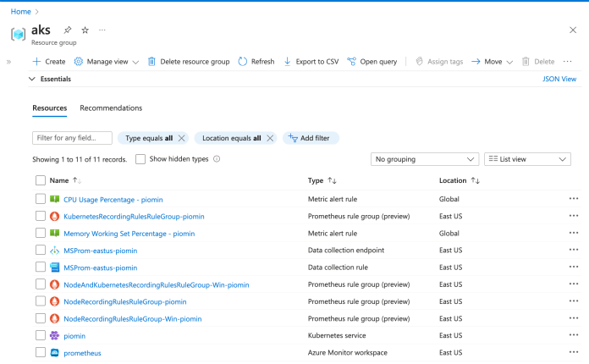589x364 pixels.
Task: Sort by Location column arrows
Action: point(476,180)
